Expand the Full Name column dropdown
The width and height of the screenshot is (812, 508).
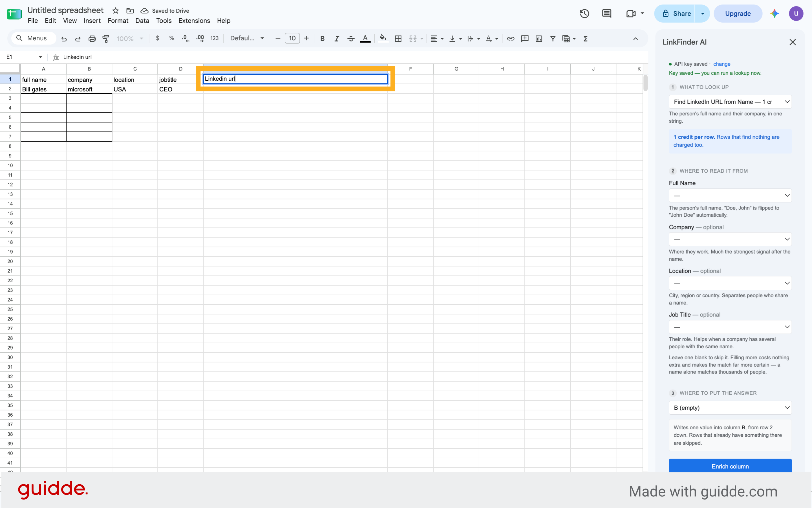click(x=730, y=195)
